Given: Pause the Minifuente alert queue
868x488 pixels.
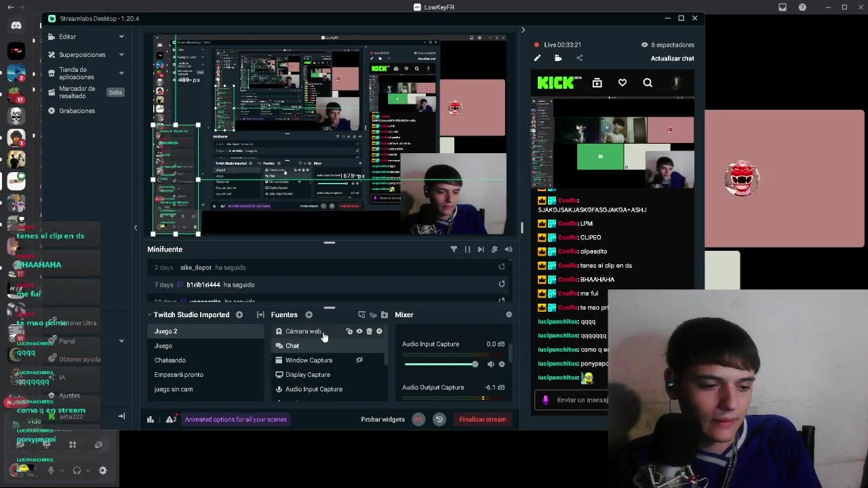Looking at the screenshot, I should point(467,249).
